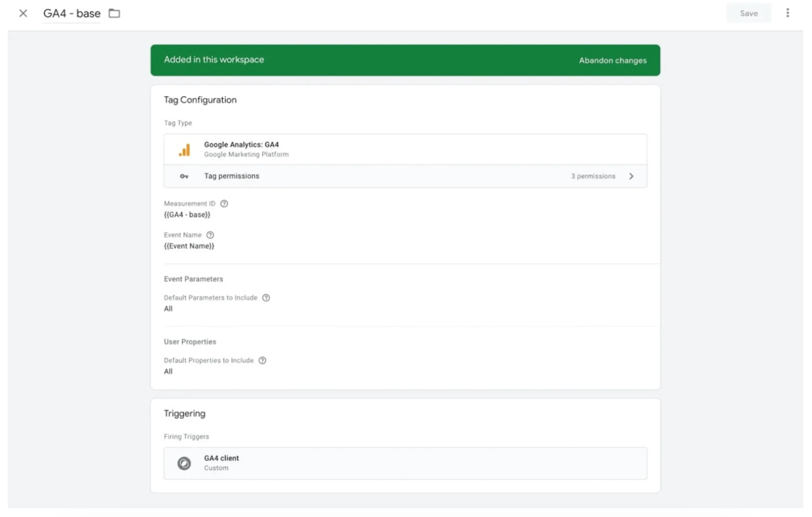Screen dimensions: 812x517
Task: Click the help icon beside Measurement ID
Action: 224,203
